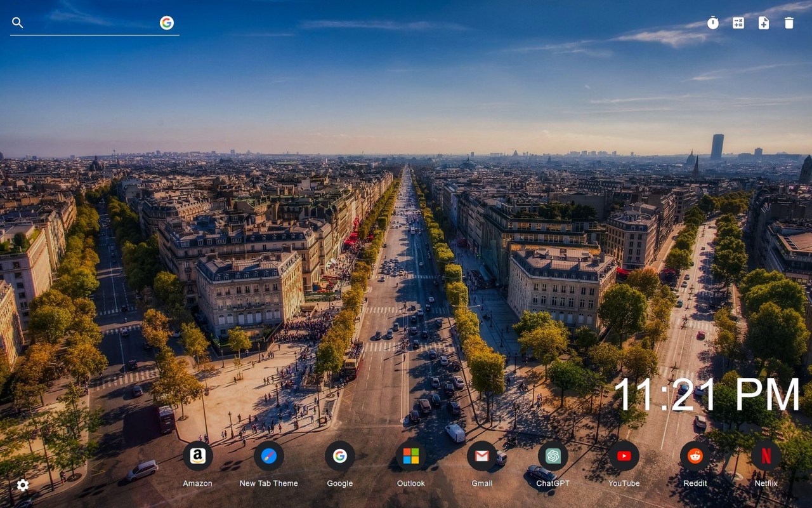The image size is (812, 508).
Task: Open the New Tab Theme shortcut
Action: pos(269,456)
